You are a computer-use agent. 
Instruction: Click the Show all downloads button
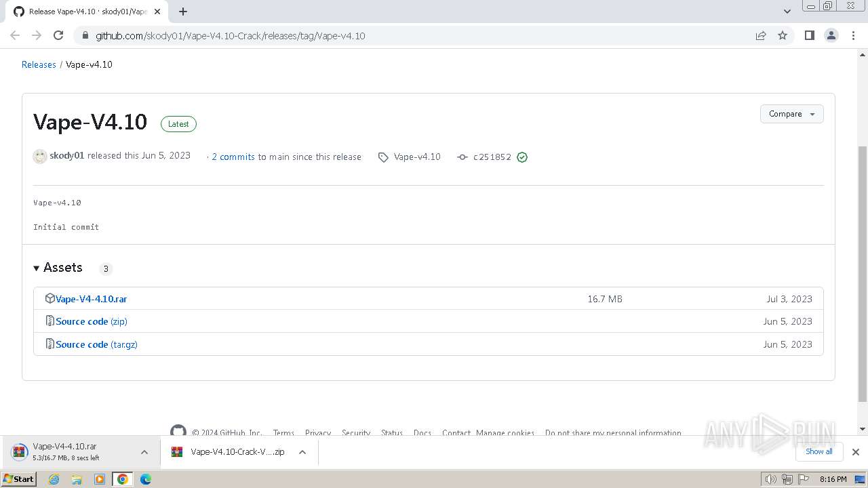pyautogui.click(x=818, y=451)
